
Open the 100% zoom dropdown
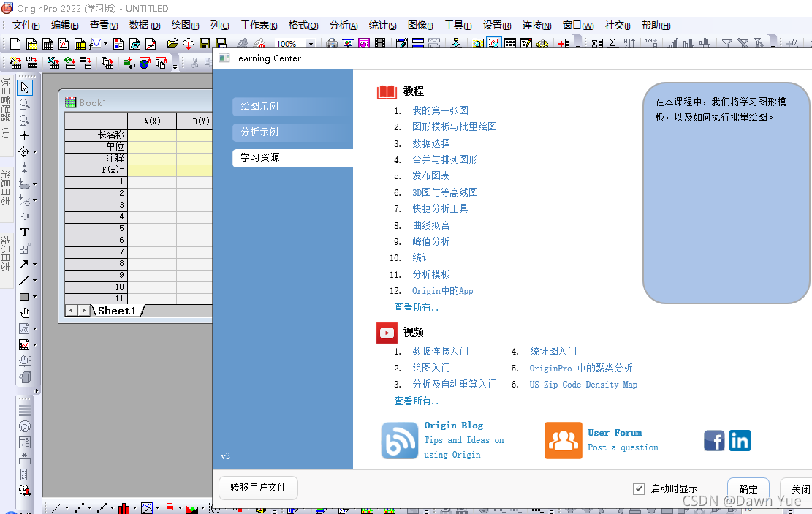pyautogui.click(x=311, y=44)
